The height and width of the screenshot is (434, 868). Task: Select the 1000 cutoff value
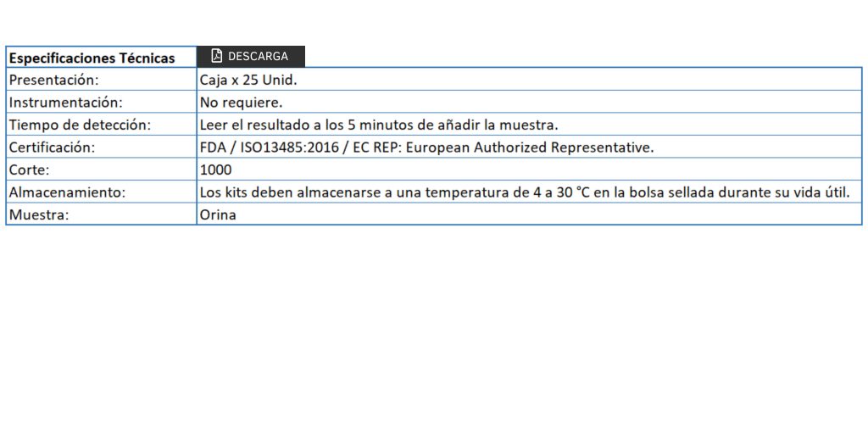point(216,170)
